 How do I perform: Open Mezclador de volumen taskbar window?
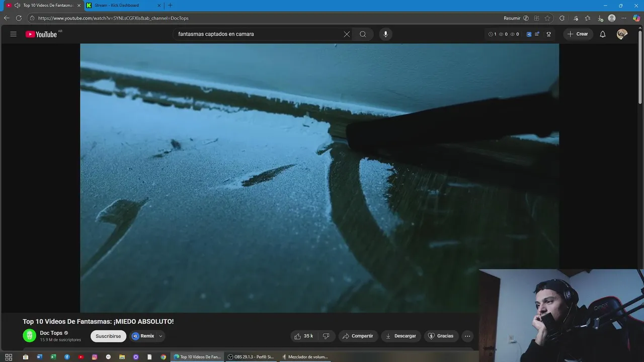[305, 357]
